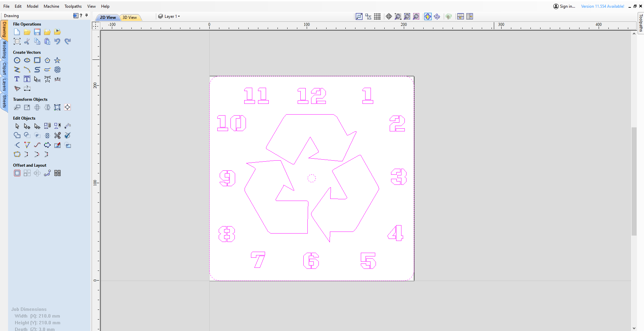Open the Weld Vectors tool
Image resolution: width=644 pixels, height=331 pixels.
(17, 135)
